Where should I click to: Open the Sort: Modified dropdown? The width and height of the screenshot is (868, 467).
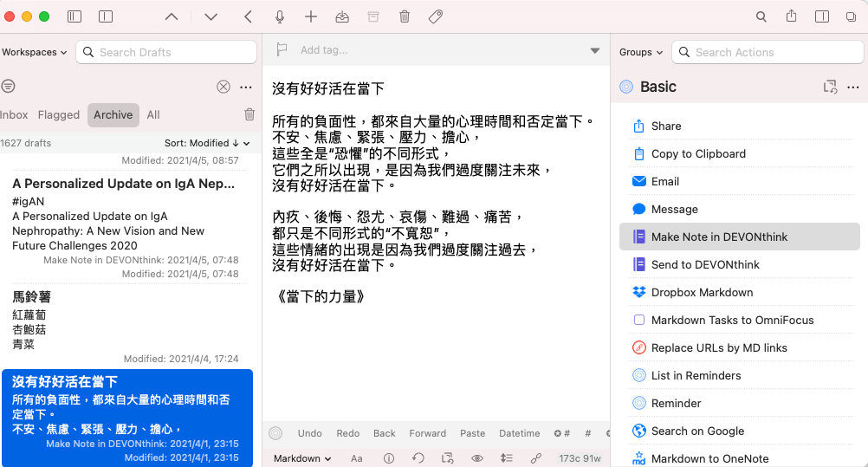[207, 143]
